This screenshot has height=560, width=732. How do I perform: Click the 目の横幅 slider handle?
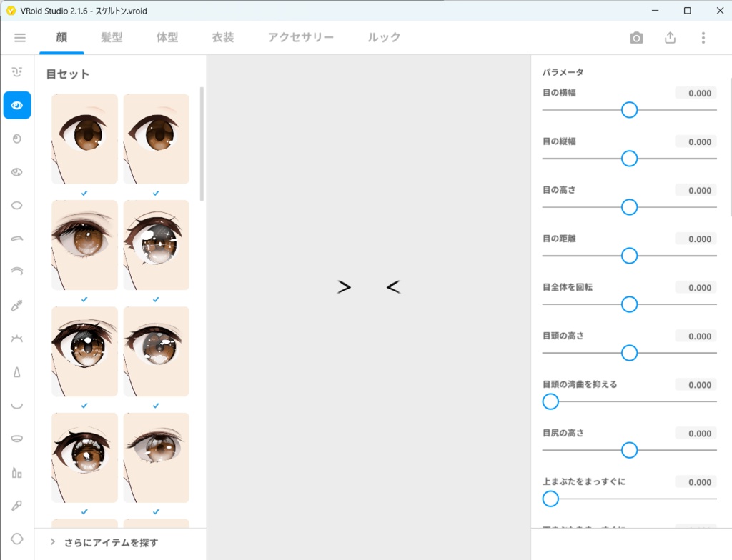629,110
